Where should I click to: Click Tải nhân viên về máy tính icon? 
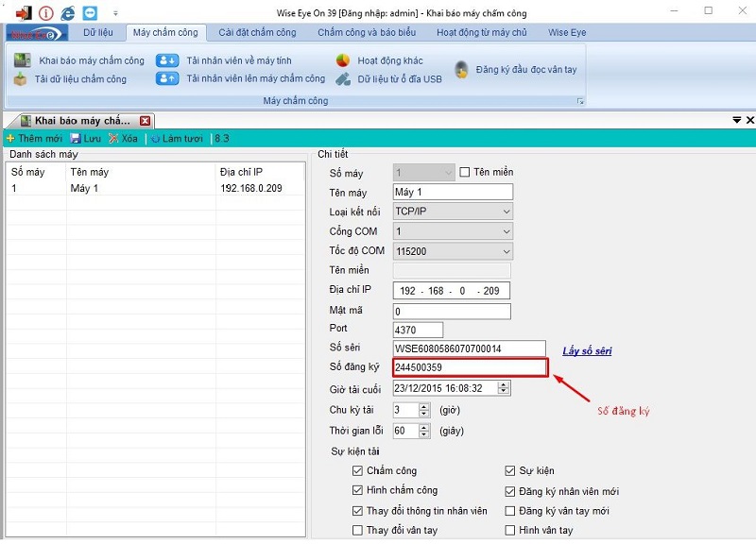click(x=167, y=60)
